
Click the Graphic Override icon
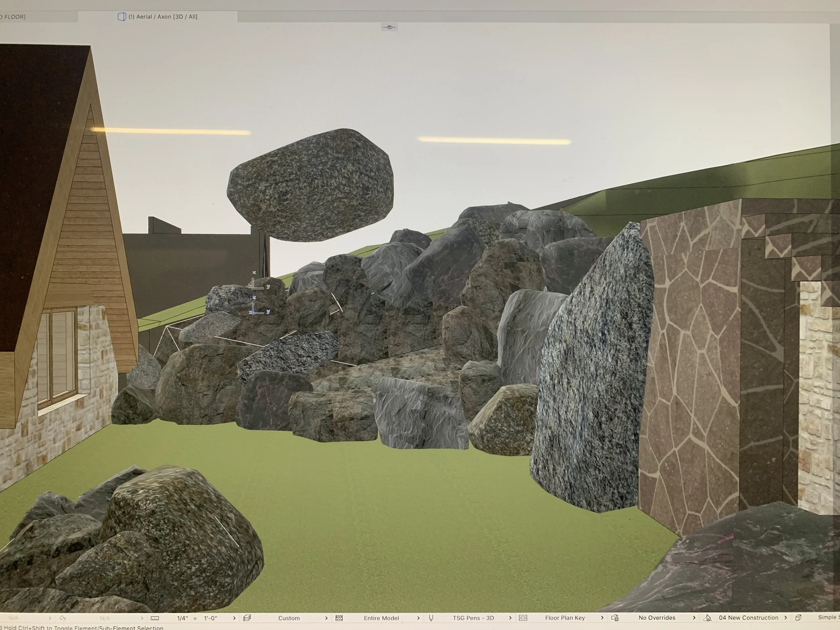[x=615, y=618]
